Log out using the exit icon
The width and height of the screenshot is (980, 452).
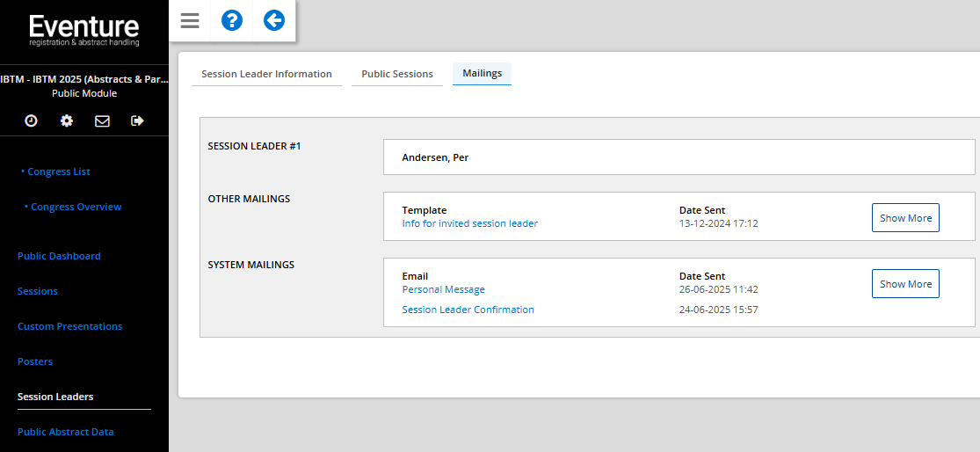point(137,120)
